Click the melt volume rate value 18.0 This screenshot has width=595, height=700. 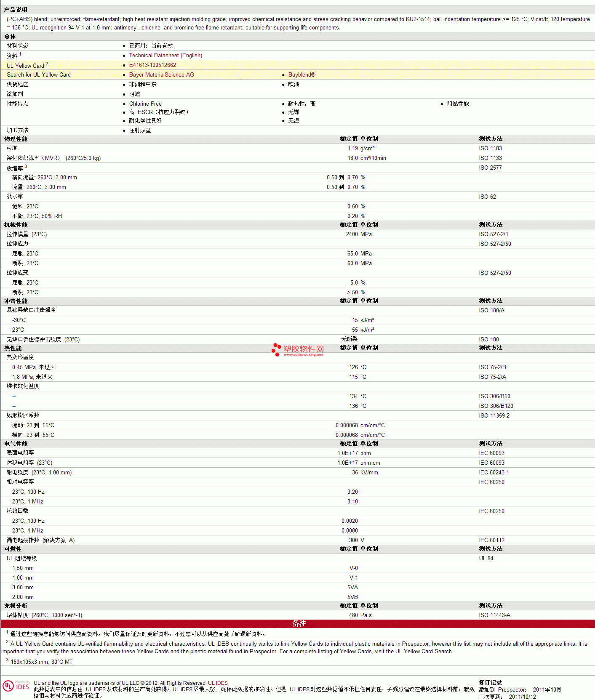(x=352, y=158)
